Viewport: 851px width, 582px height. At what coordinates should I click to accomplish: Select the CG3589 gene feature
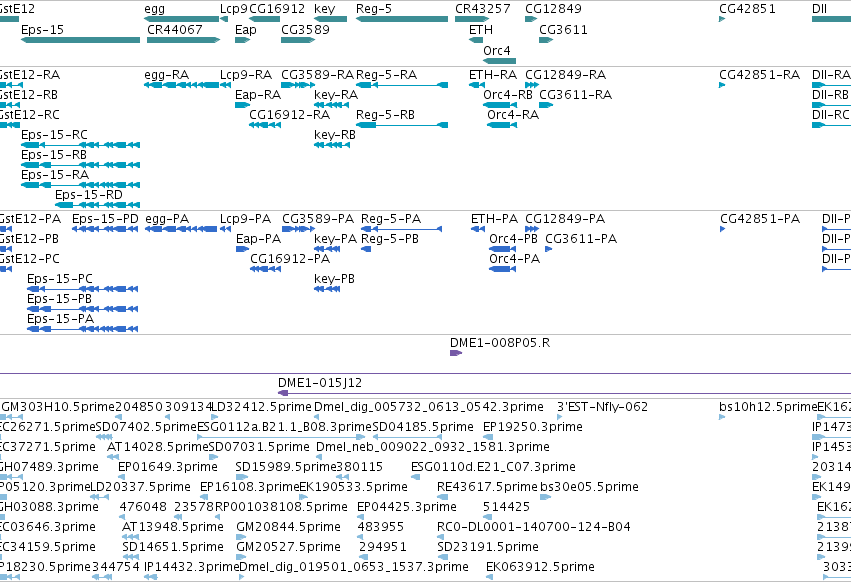coord(299,40)
